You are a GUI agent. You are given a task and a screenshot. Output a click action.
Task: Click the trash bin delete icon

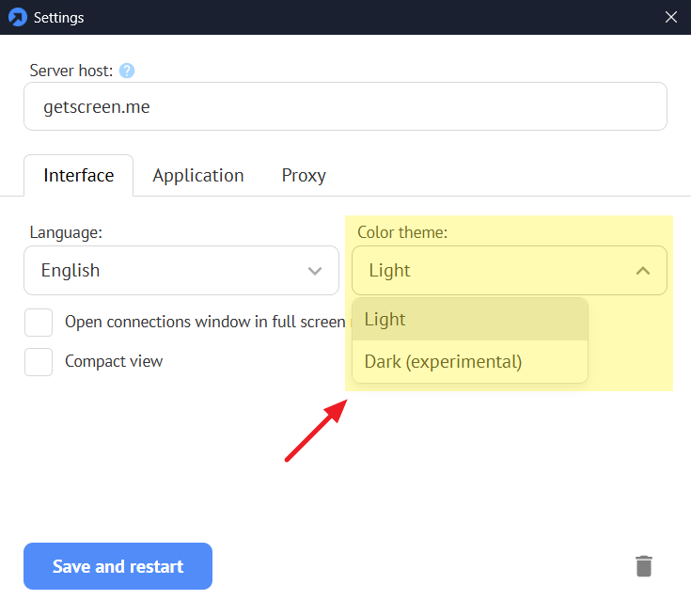(x=643, y=566)
